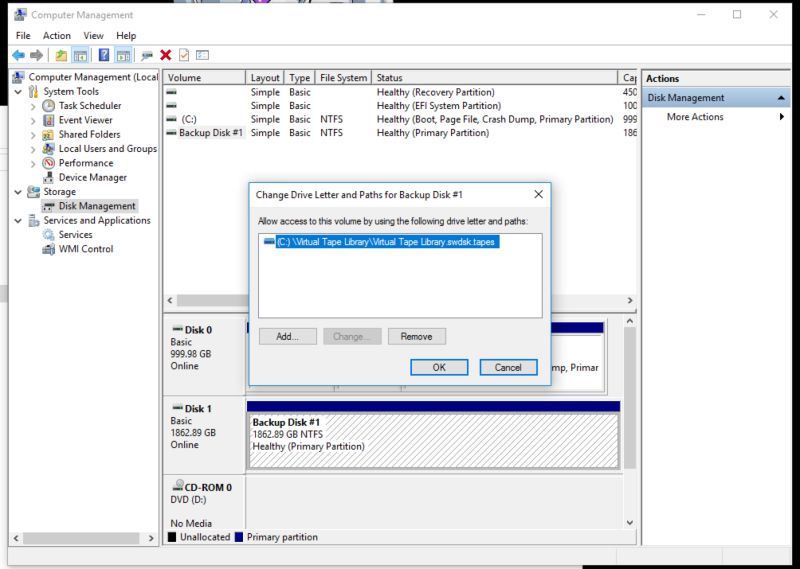The width and height of the screenshot is (800, 569).
Task: Click the Device Manager icon
Action: tap(48, 178)
